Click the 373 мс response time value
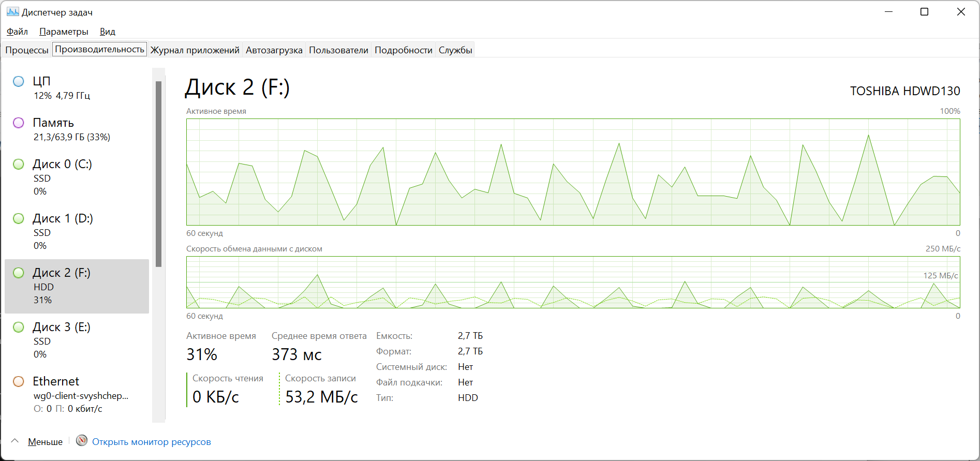This screenshot has height=461, width=980. 296,354
